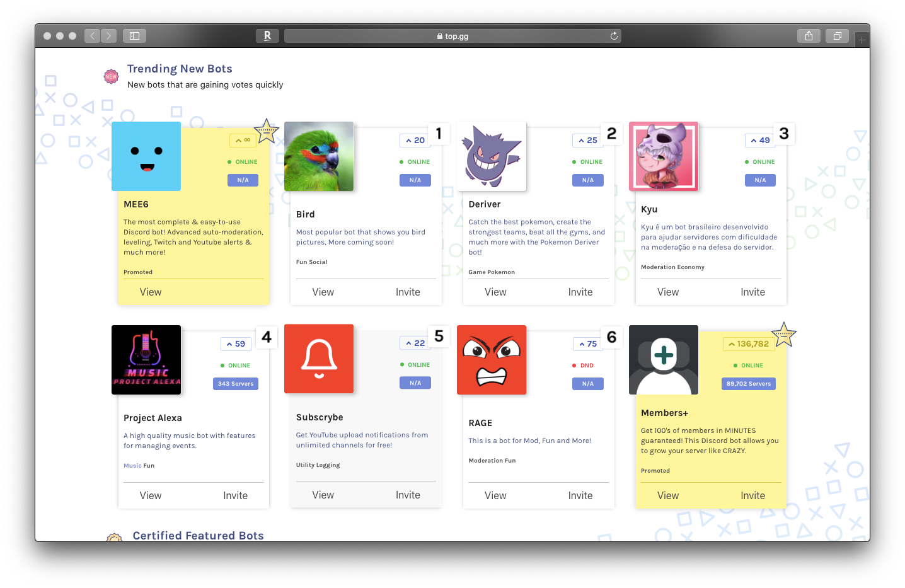View the Members+ bot page
This screenshot has width=905, height=588.
[668, 496]
